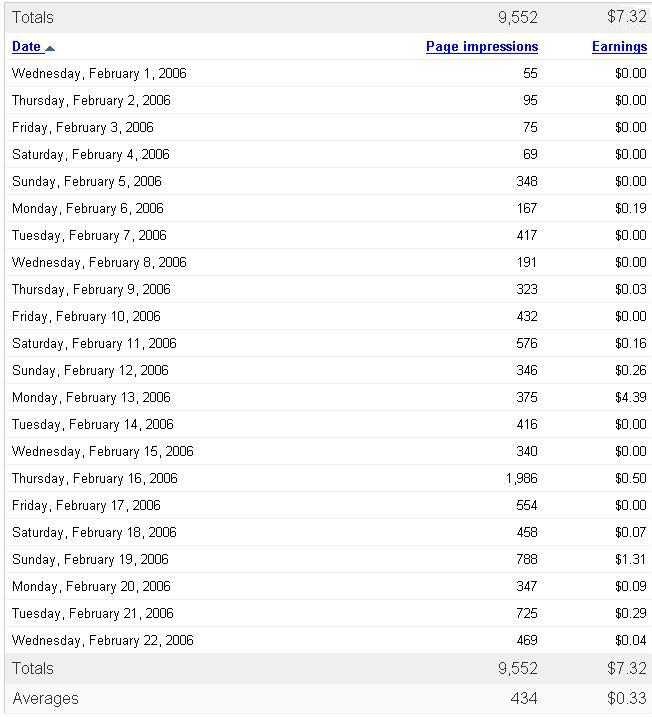
Task: Select the Thursday, February 16, 2006 date
Action: (95, 479)
